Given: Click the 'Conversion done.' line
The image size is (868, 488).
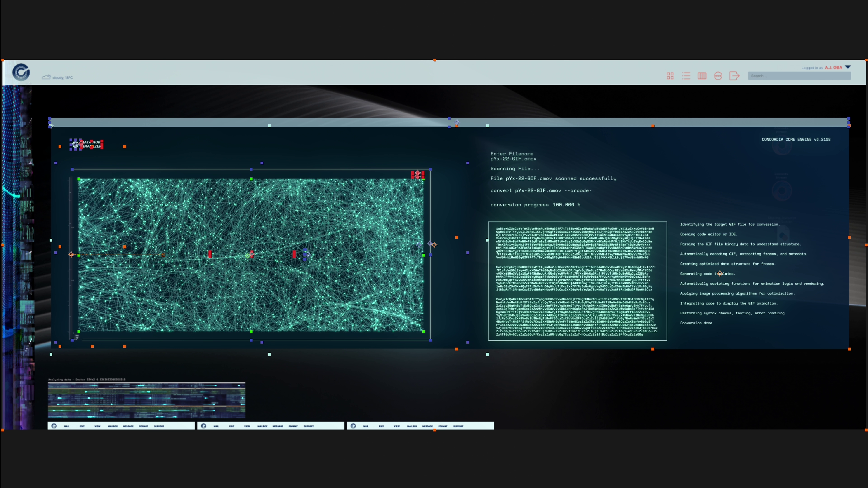Looking at the screenshot, I should coord(697,323).
